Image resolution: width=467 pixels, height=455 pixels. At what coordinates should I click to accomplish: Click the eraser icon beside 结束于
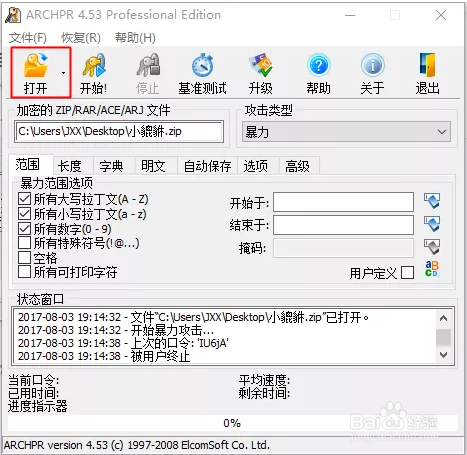(x=432, y=224)
